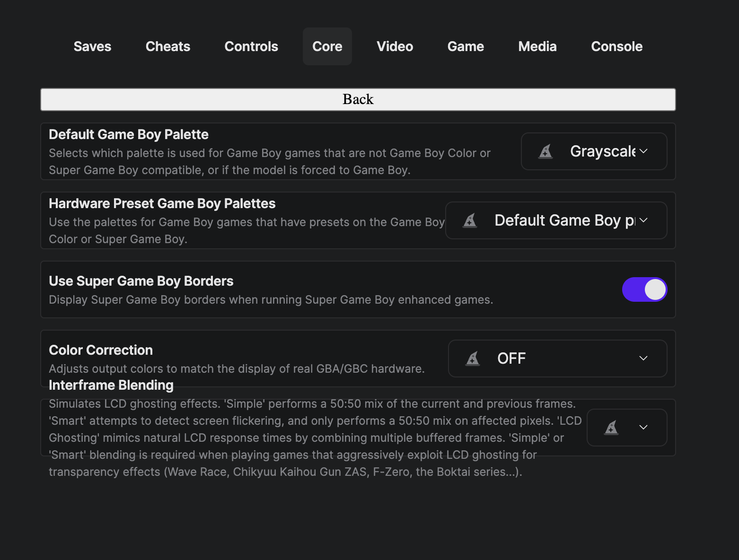Open the Console tab
The image size is (739, 560).
tap(616, 46)
